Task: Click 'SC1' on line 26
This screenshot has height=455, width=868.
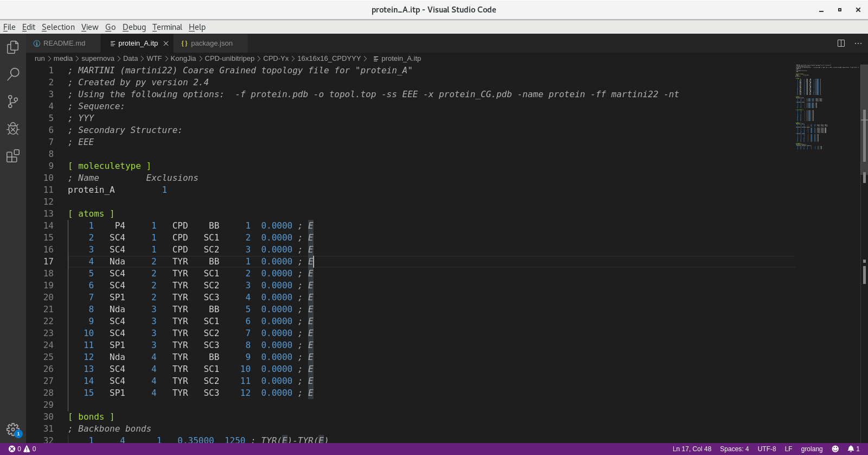Action: (212, 369)
